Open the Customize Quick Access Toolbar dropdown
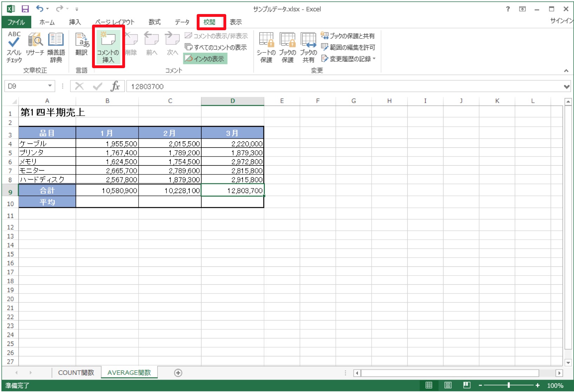 77,9
